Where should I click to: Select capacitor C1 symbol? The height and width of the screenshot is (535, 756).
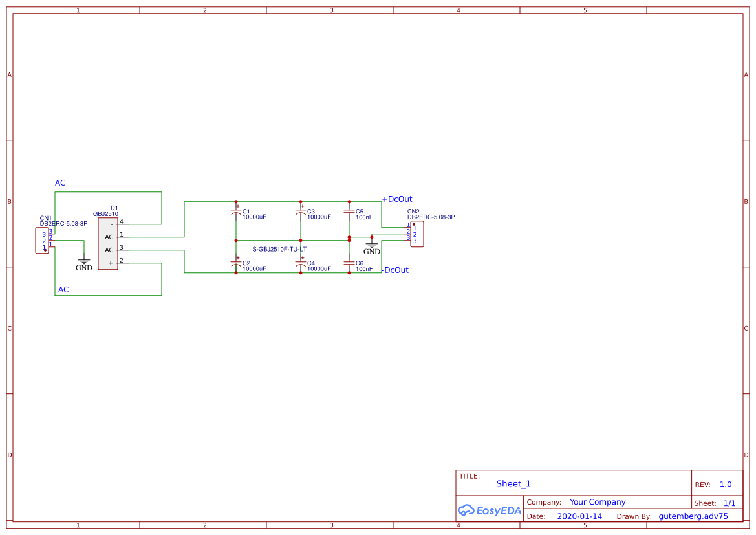click(236, 212)
